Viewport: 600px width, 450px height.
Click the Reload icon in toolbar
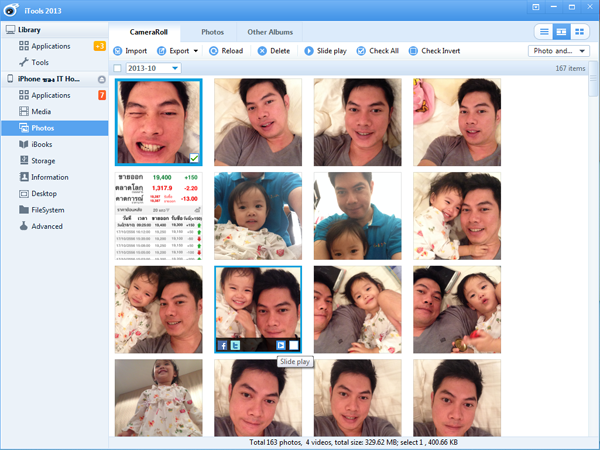click(x=212, y=50)
